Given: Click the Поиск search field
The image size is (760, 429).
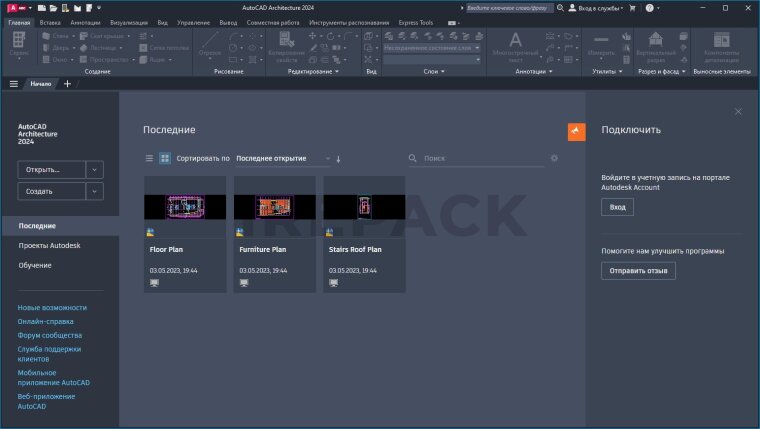Looking at the screenshot, I should (x=480, y=158).
